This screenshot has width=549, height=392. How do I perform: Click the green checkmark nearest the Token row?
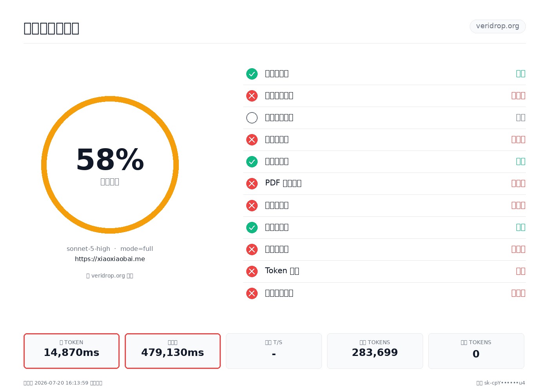(252, 227)
